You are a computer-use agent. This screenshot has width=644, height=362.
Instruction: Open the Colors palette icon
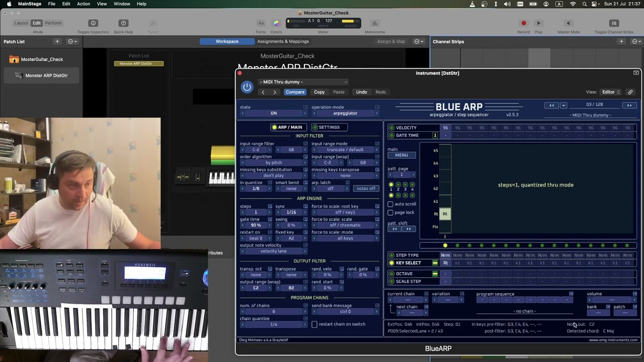point(276,23)
